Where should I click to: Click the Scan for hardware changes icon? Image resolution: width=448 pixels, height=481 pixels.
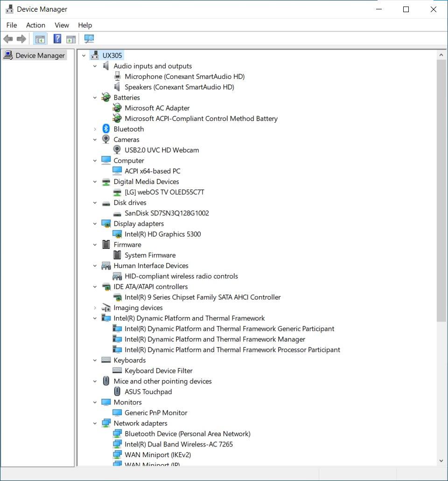89,39
